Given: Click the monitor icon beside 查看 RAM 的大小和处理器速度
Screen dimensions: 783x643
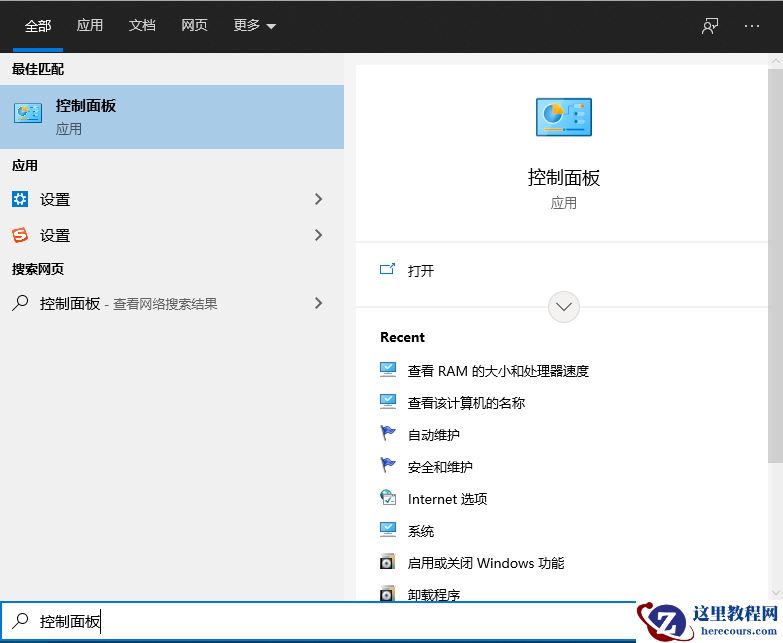Looking at the screenshot, I should tap(388, 370).
